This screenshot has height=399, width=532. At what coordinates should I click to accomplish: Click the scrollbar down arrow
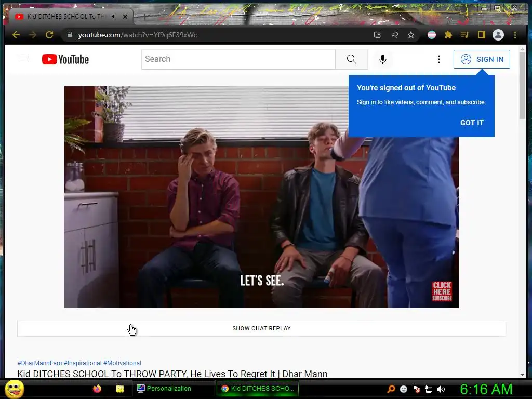(x=523, y=374)
